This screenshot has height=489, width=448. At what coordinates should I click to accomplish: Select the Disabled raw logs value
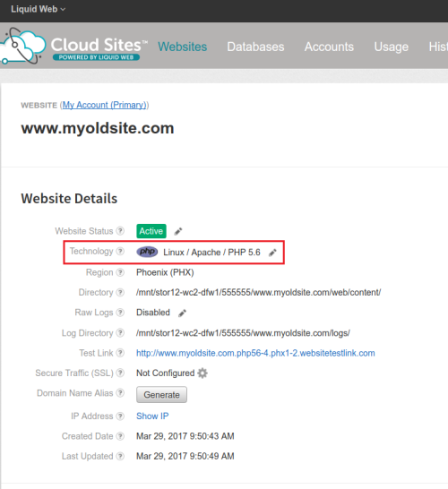coord(153,313)
